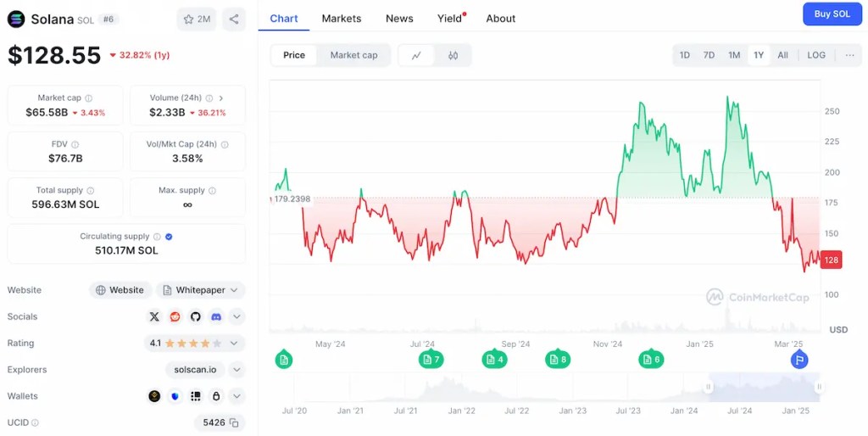This screenshot has width=868, height=436.
Task: Click the share icon beside Solana
Action: (x=234, y=19)
